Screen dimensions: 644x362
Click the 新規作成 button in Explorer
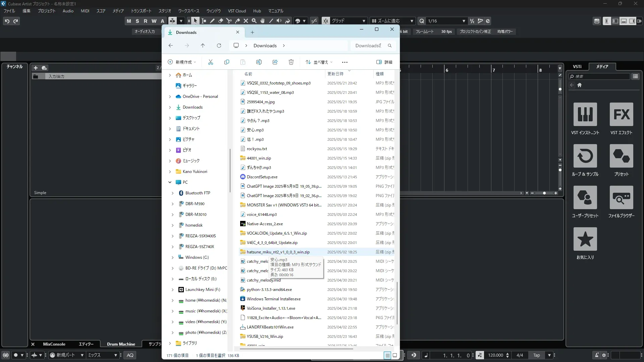click(181, 62)
